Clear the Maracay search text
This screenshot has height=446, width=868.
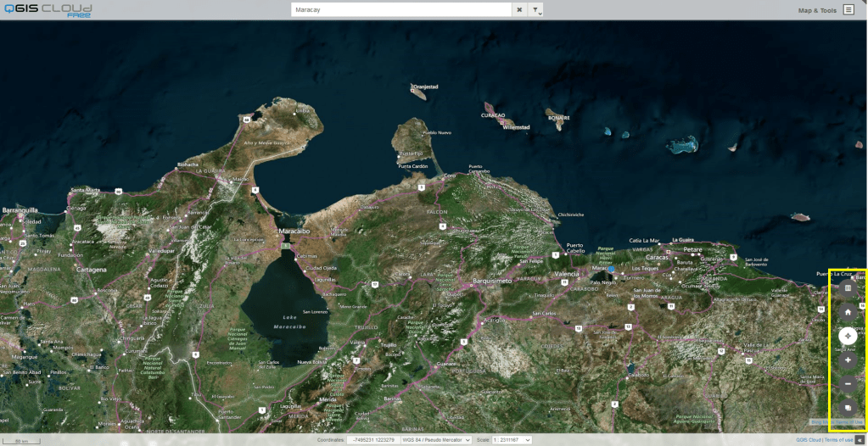click(x=519, y=10)
